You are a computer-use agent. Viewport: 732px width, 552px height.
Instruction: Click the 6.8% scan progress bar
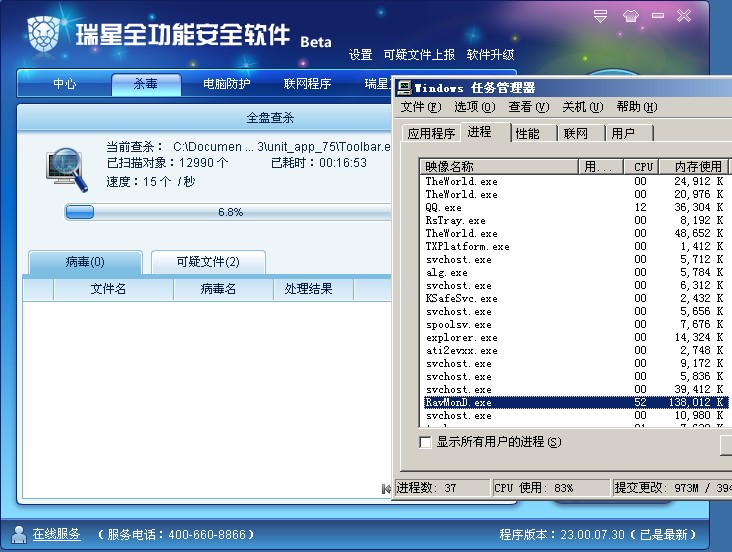tap(228, 212)
